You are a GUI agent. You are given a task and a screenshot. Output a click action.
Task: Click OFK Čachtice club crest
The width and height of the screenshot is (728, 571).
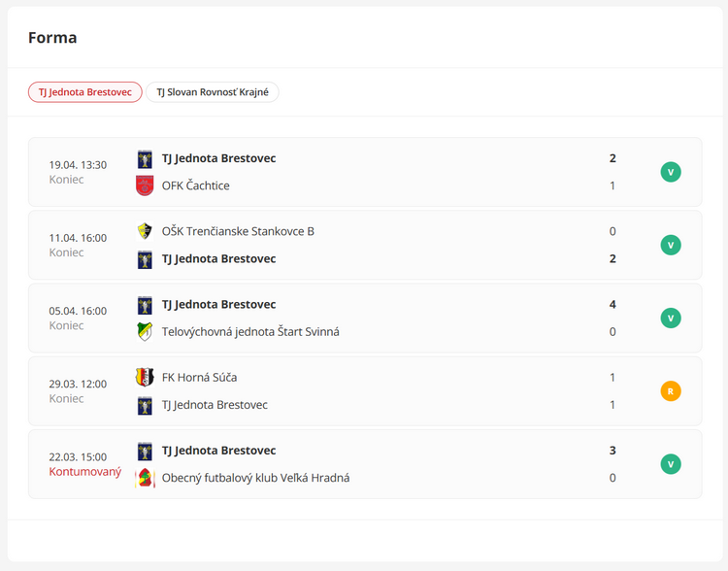145,185
